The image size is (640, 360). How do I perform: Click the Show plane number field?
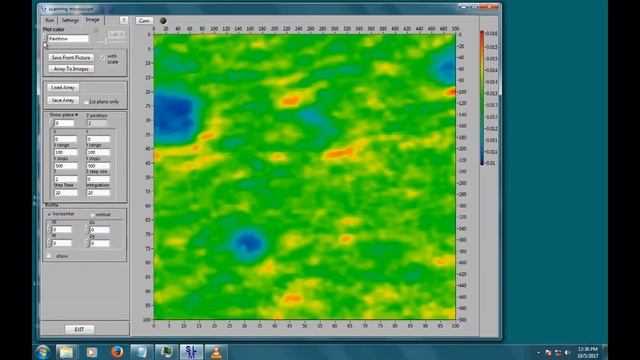pos(64,123)
